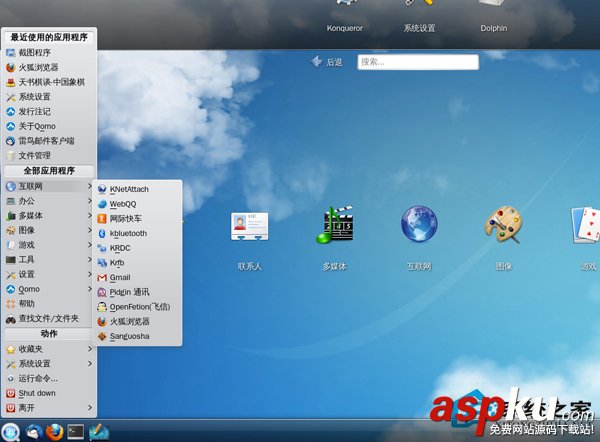The width and height of the screenshot is (600, 442).
Task: Open 查找文件/文件夹 search tool
Action: (49, 318)
